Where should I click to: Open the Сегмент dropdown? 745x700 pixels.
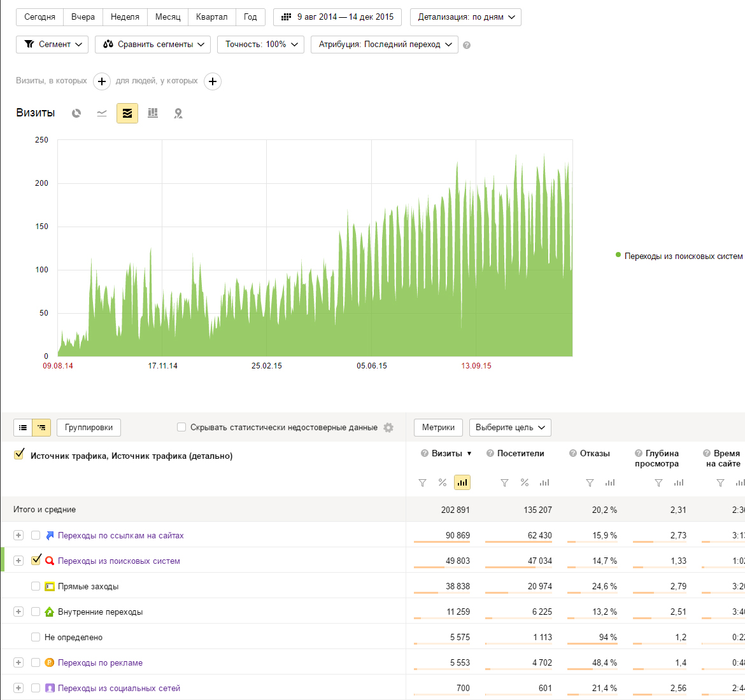(x=52, y=45)
